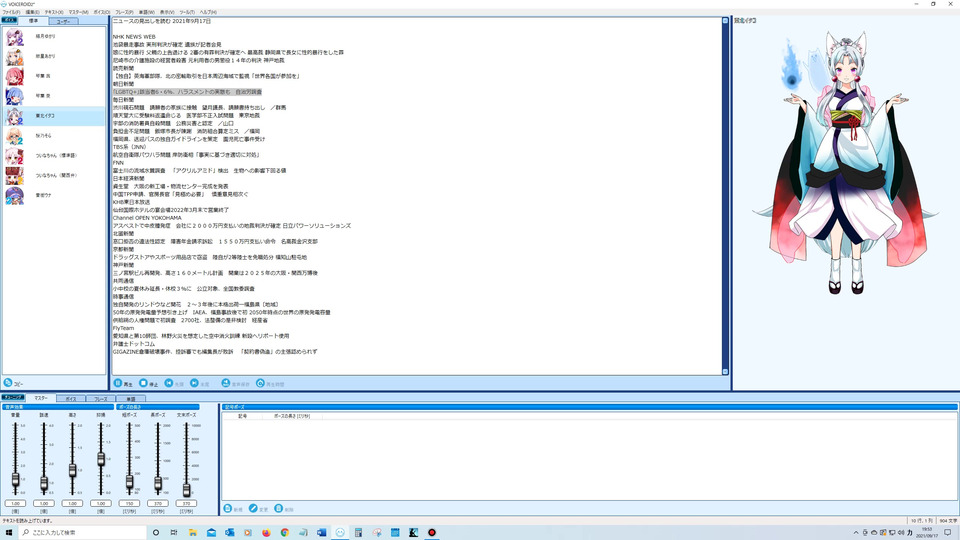This screenshot has width=960, height=540.
Task: Click the ポーズの長さ column header
Action: 292,416
